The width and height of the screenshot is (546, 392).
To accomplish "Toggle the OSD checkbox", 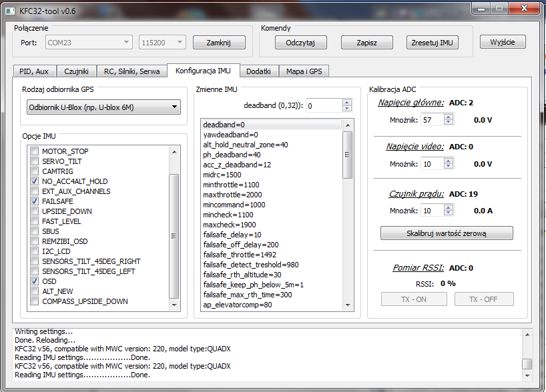I will coord(34,281).
